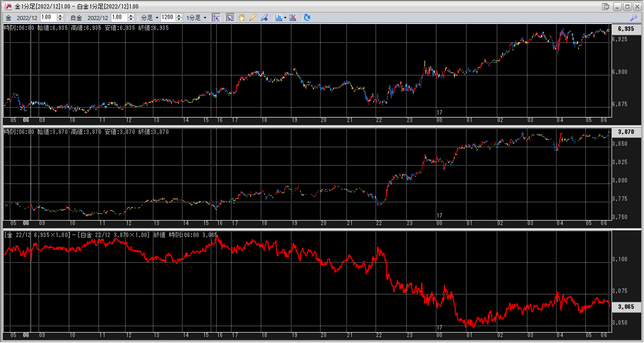Select the hand pan tool
Image resolution: width=644 pixels, height=343 pixels.
coord(241,18)
